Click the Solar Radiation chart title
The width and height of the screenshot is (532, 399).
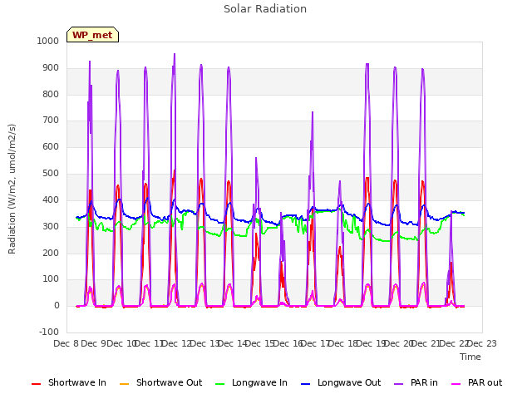tap(265, 9)
